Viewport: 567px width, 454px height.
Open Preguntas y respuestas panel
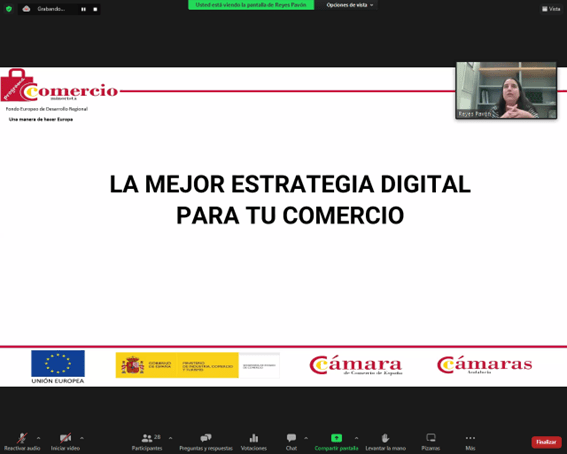206,442
